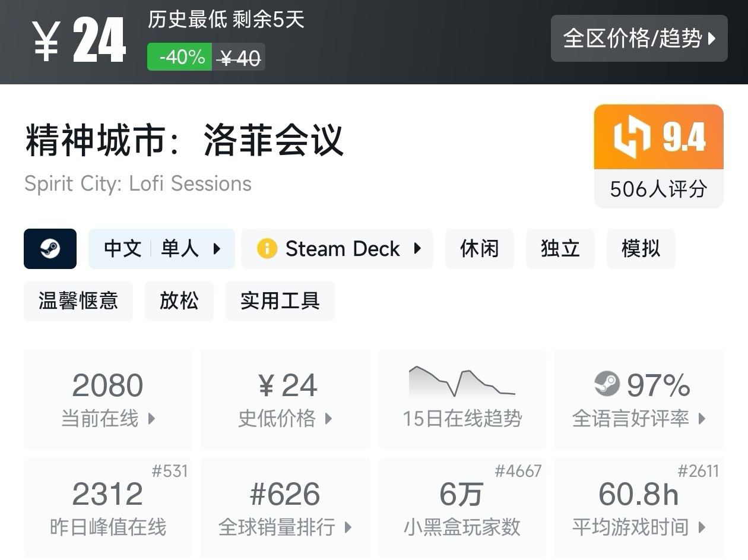The height and width of the screenshot is (560, 748).
Task: Click the Heybox logo on rating badge
Action: pos(632,137)
